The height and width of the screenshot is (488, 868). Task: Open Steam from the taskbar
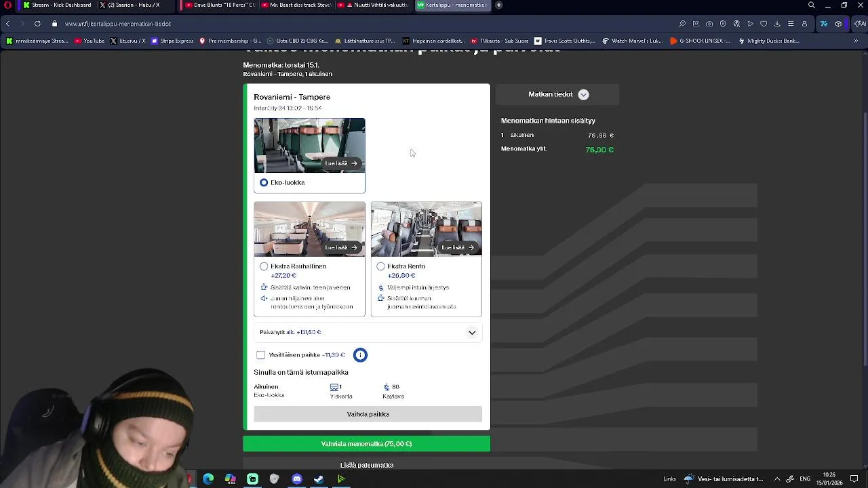(x=319, y=479)
